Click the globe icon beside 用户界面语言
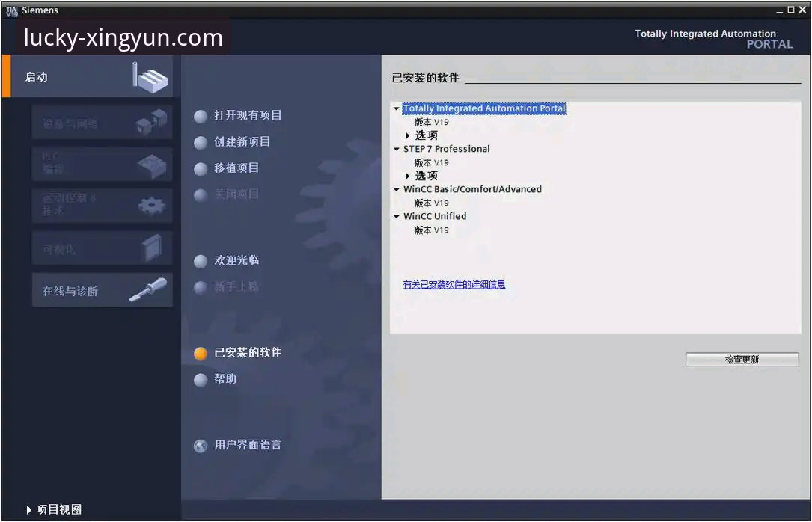 coord(201,446)
